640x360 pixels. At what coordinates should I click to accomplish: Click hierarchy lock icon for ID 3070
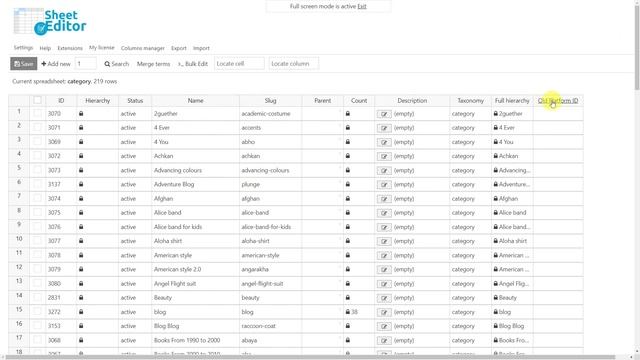click(81, 113)
